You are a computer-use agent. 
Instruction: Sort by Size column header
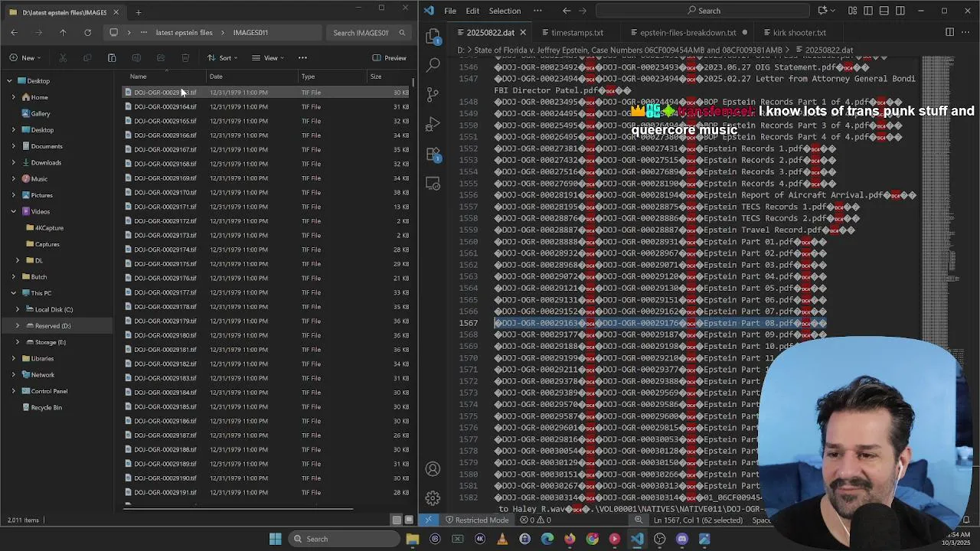[x=389, y=77]
